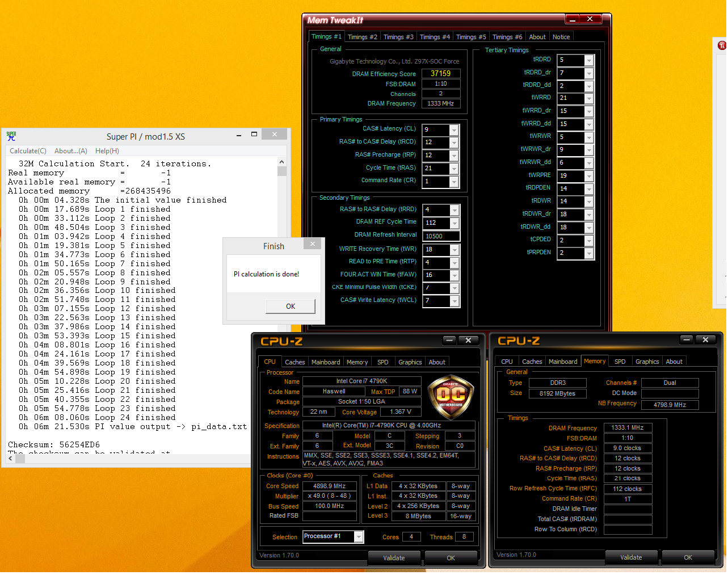Open the About tab in Mem TweakIt
This screenshot has height=575, width=728.
pos(537,37)
